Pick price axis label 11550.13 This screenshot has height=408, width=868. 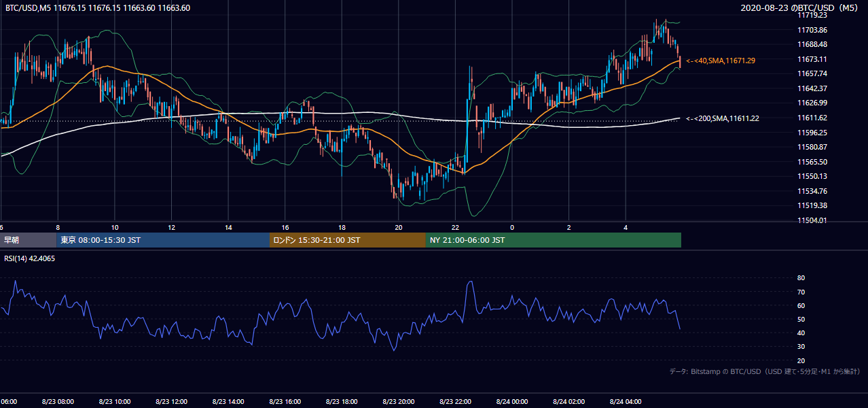(x=812, y=176)
